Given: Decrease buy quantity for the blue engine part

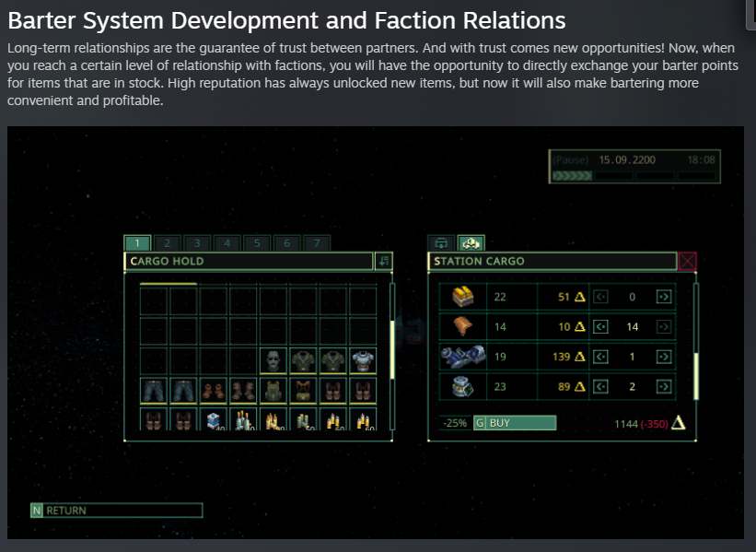Looking at the screenshot, I should [600, 357].
